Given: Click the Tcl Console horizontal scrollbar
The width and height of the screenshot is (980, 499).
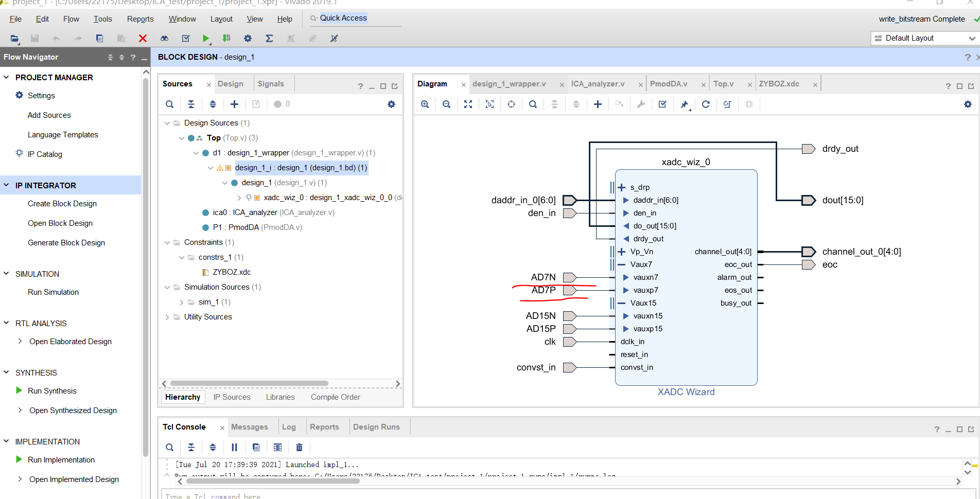Looking at the screenshot, I should [x=273, y=482].
